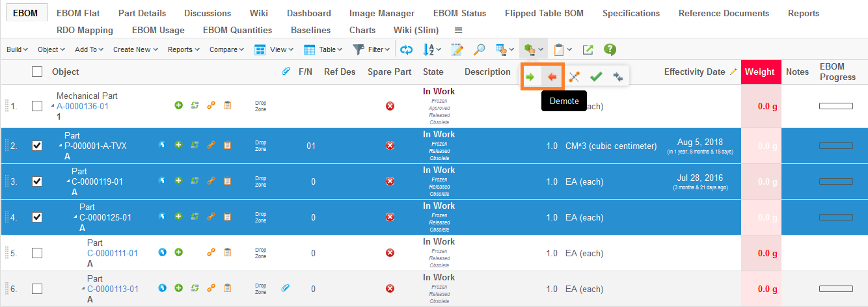This screenshot has height=307, width=868.
Task: Click the green Promote arrow icon
Action: point(530,77)
